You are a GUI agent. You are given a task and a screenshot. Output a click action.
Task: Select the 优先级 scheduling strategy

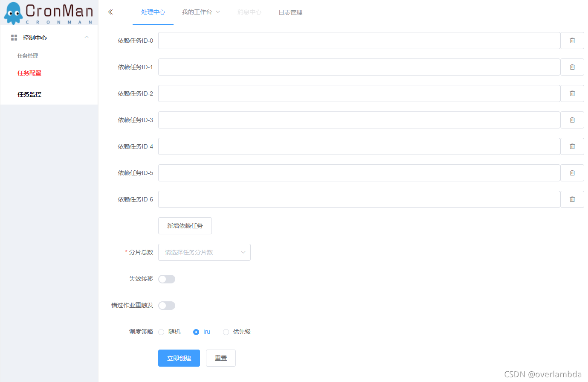click(x=237, y=332)
